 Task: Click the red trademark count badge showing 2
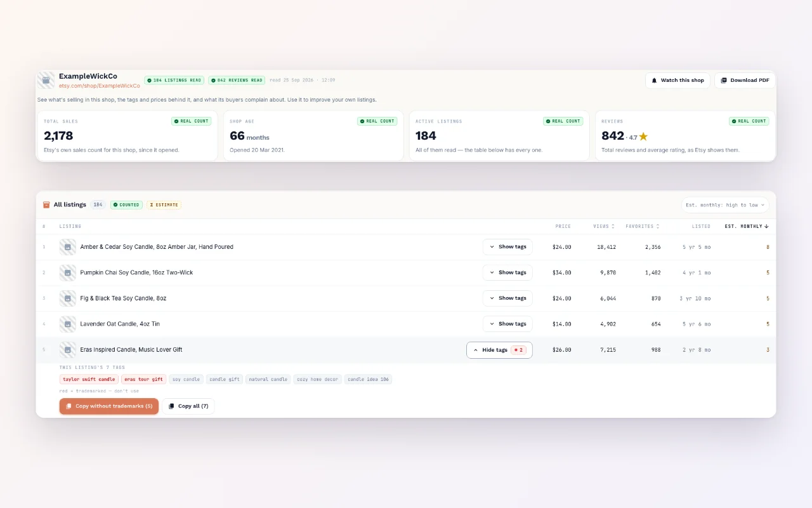519,350
